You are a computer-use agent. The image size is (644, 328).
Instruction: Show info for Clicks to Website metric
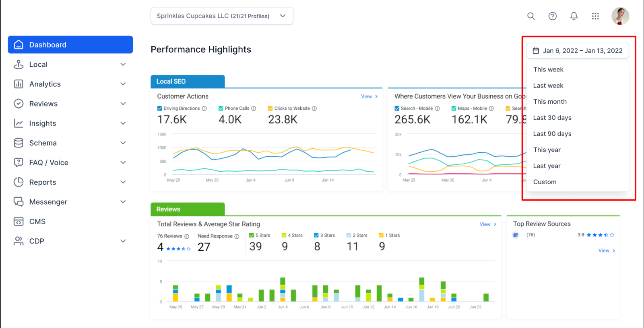click(x=314, y=109)
